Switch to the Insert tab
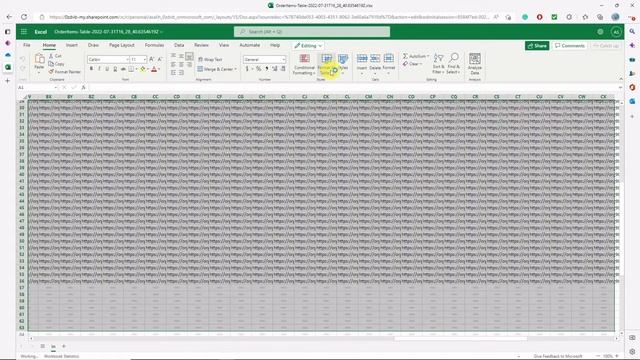Image resolution: width=640 pixels, height=360 pixels. pos(72,45)
